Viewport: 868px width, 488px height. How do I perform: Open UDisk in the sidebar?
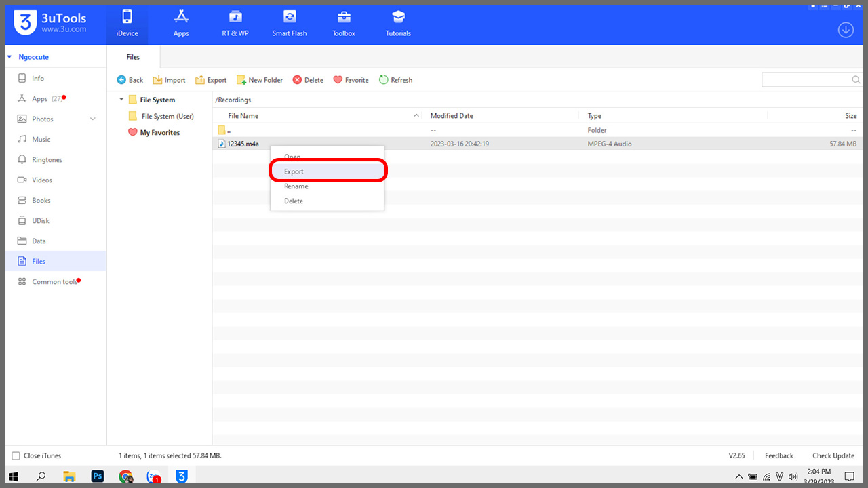tap(41, 221)
